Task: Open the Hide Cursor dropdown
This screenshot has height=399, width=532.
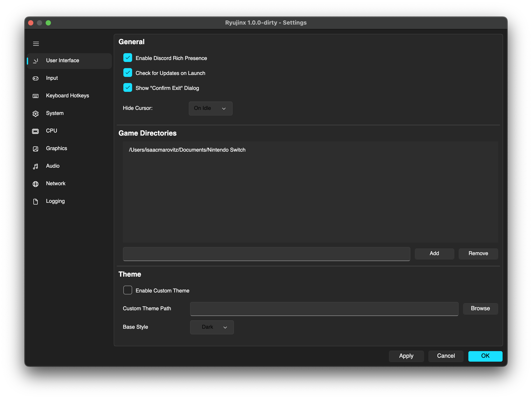Action: (x=210, y=108)
